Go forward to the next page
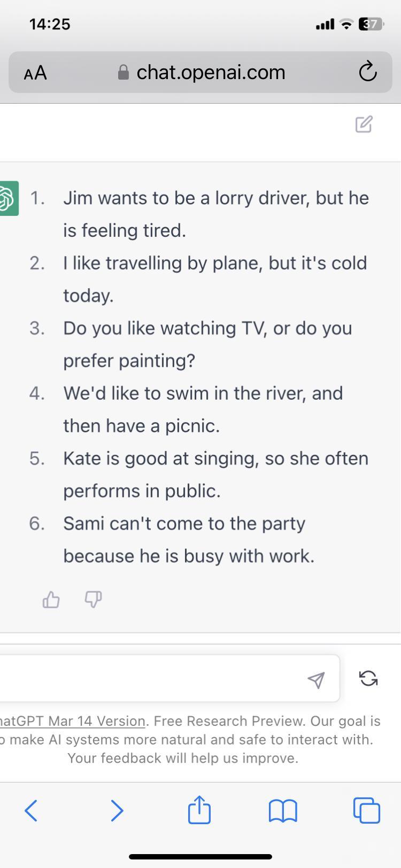The width and height of the screenshot is (401, 868). coord(117,810)
